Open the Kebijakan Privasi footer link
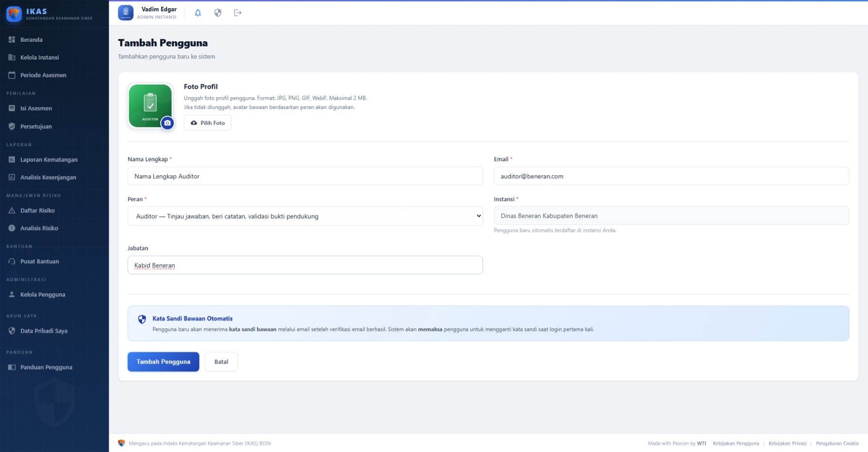868x452 pixels. (x=787, y=443)
